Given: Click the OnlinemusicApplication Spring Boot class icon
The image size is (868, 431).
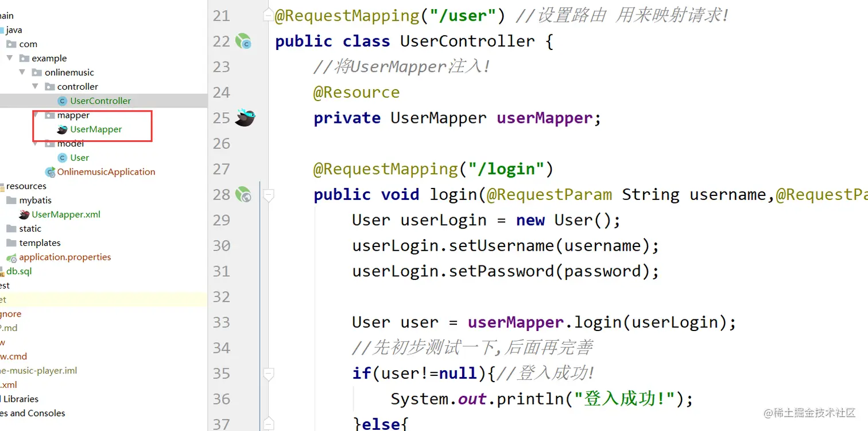Looking at the screenshot, I should 50,172.
